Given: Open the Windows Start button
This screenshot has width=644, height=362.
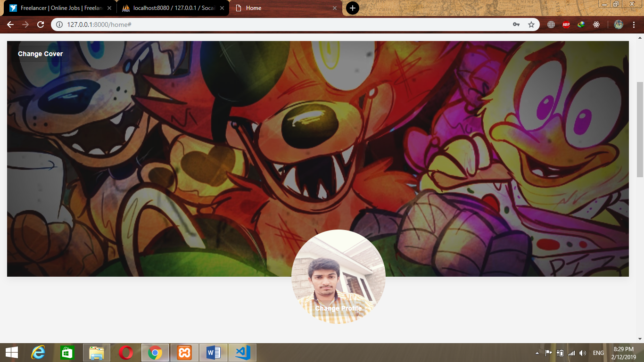Looking at the screenshot, I should (11, 353).
